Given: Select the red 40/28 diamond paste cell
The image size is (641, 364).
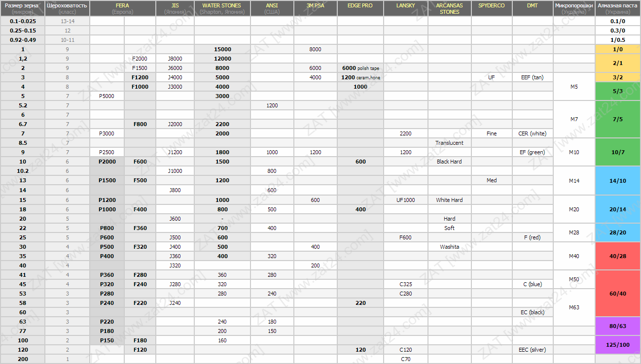Looking at the screenshot, I should point(618,256).
